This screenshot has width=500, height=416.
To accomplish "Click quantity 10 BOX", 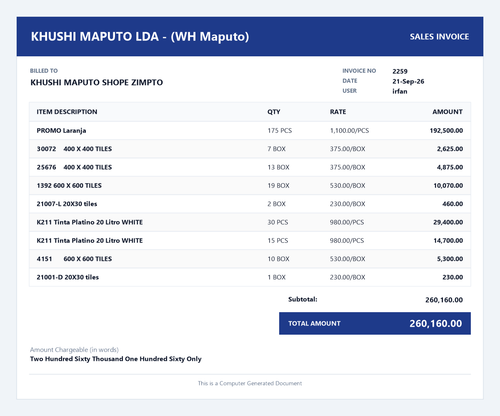I will point(278,259).
